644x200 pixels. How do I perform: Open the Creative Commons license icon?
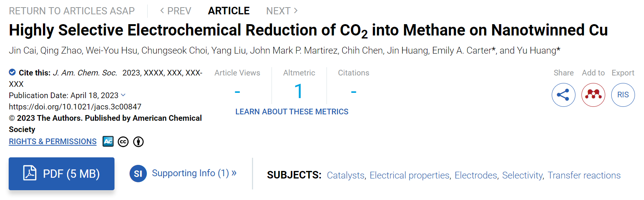point(123,142)
